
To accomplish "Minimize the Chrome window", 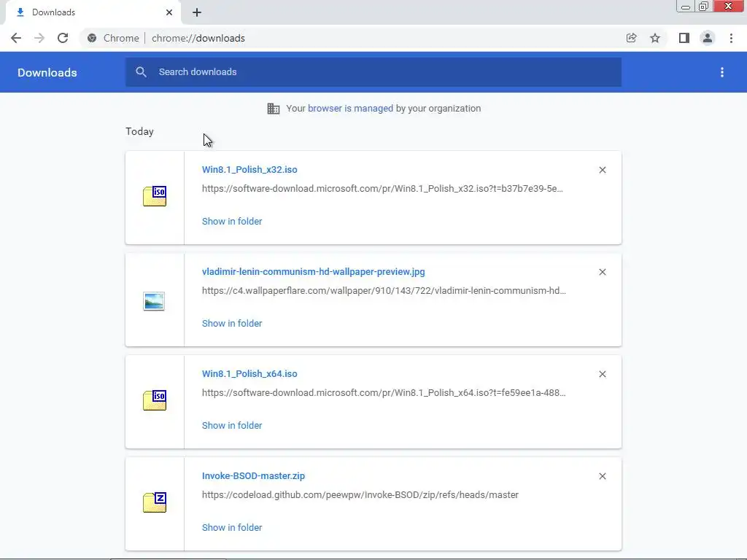I will click(x=686, y=7).
